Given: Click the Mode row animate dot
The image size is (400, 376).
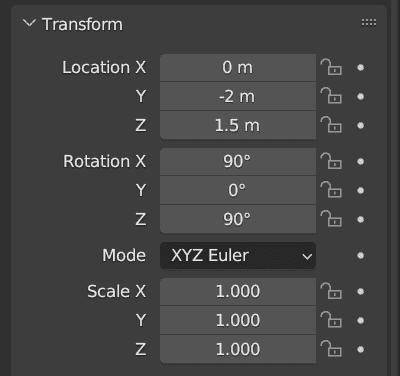Looking at the screenshot, I should pyautogui.click(x=360, y=256).
